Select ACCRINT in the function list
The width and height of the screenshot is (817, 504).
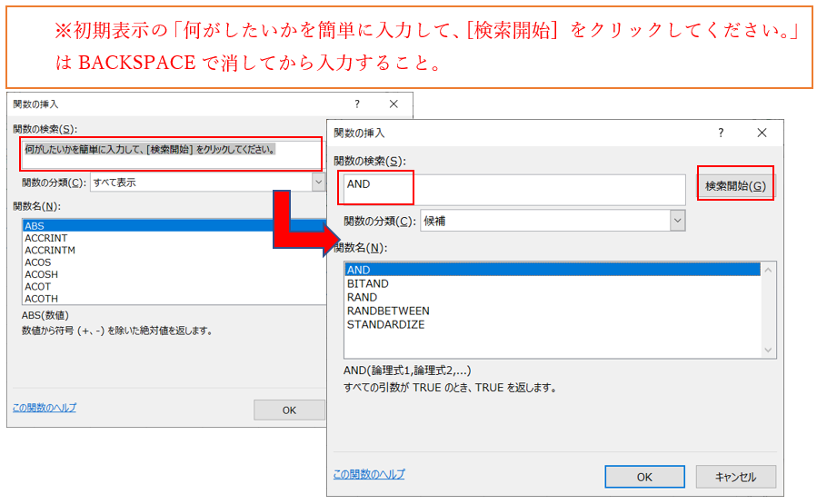click(x=46, y=238)
